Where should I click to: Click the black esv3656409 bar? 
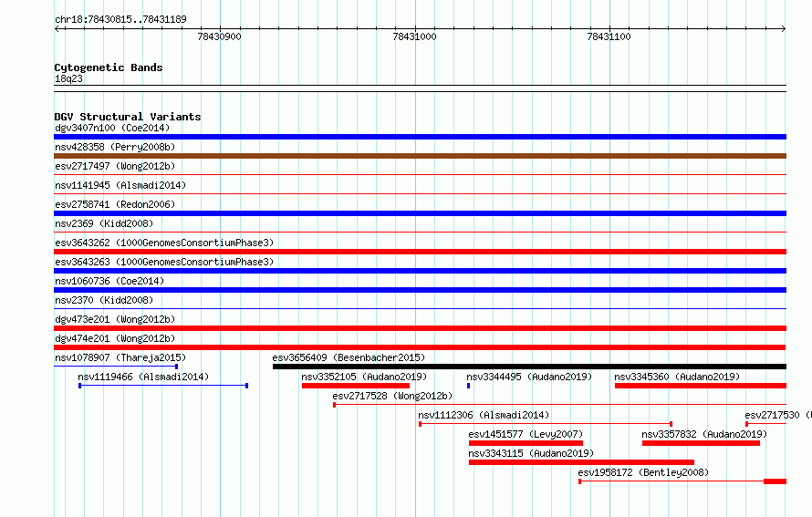(x=529, y=367)
